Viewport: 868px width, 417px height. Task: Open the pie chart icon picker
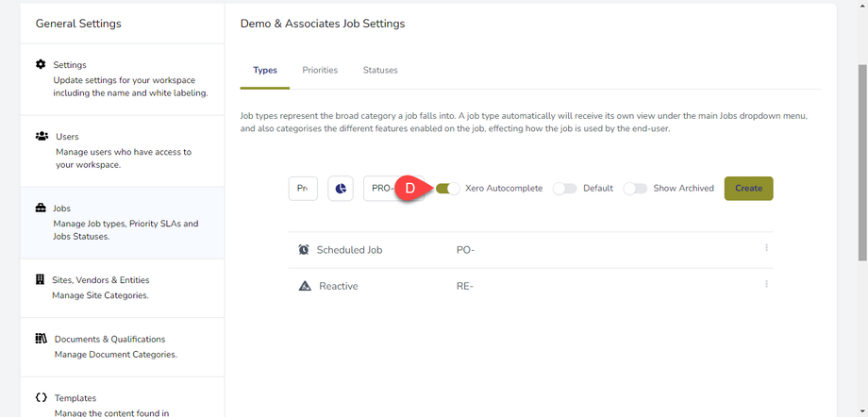click(x=341, y=188)
